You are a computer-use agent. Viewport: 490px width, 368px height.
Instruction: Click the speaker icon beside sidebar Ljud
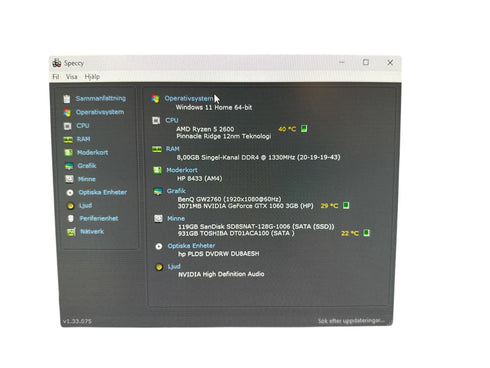coord(70,206)
